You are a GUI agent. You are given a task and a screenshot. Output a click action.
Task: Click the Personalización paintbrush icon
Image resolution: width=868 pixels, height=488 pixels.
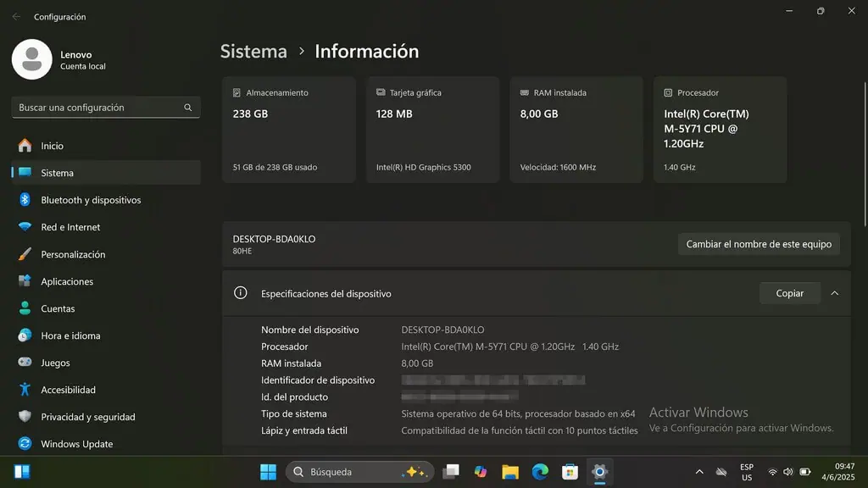(x=25, y=254)
